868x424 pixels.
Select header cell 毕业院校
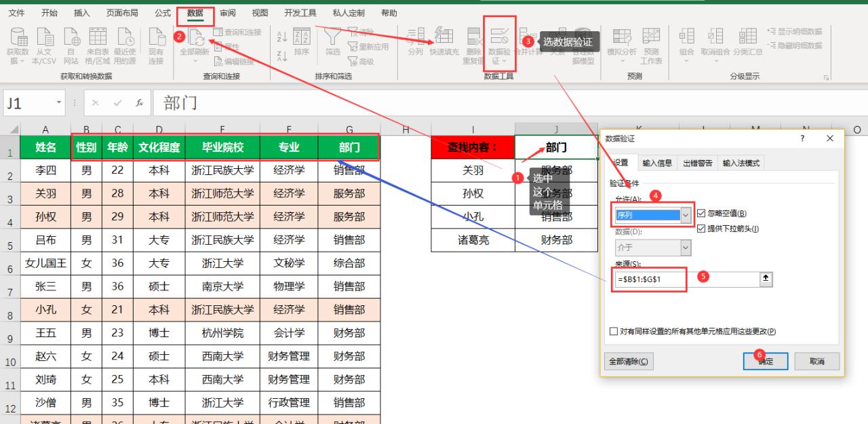click(223, 147)
